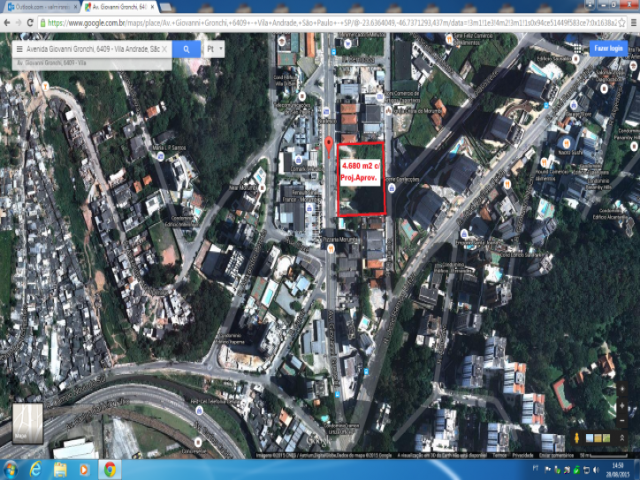Close the Outlook.com tab
640x480 pixels.
click(75, 7)
